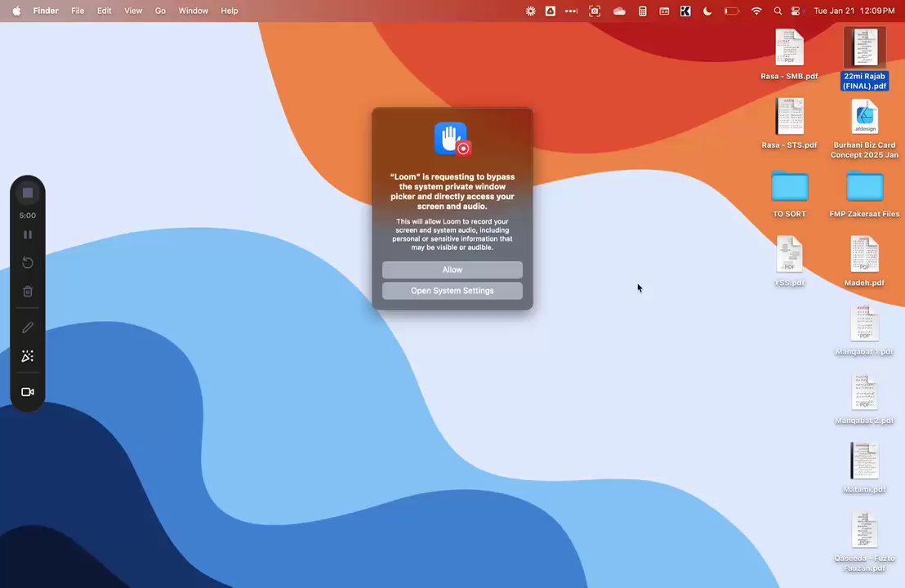Open the OneDrive cloud menu bar icon
Image resolution: width=905 pixels, height=588 pixels.
619,11
